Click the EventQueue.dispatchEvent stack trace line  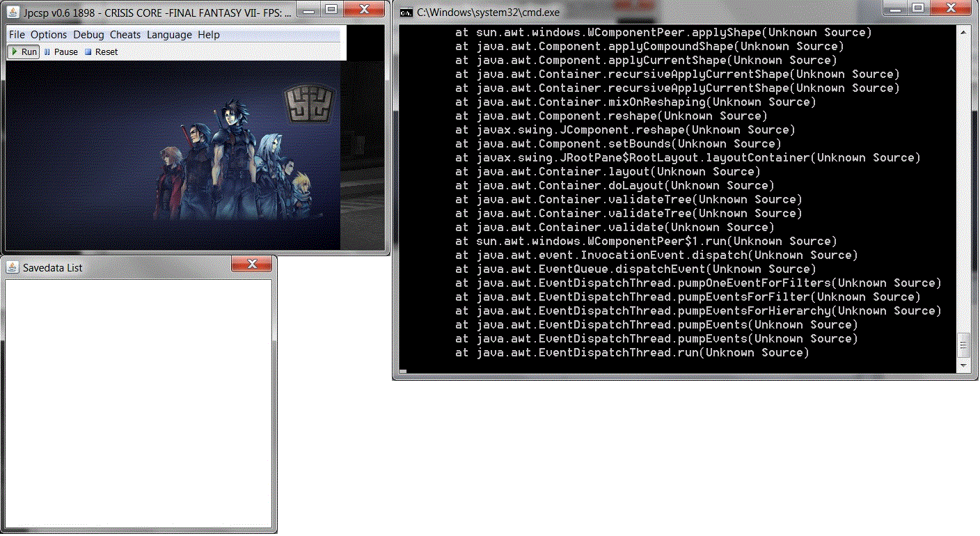click(635, 269)
